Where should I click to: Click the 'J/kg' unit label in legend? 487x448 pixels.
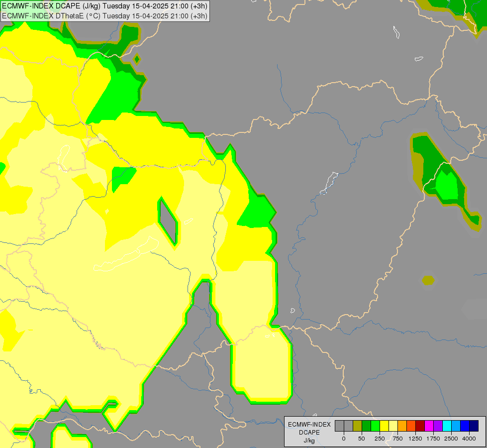click(309, 441)
